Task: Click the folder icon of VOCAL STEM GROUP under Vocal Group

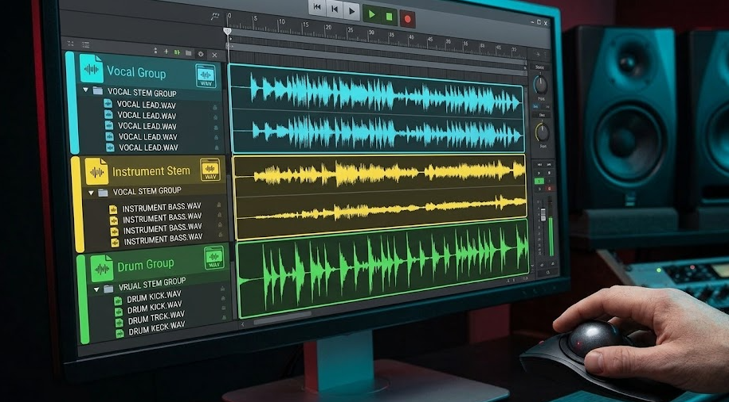Action: [x=98, y=91]
